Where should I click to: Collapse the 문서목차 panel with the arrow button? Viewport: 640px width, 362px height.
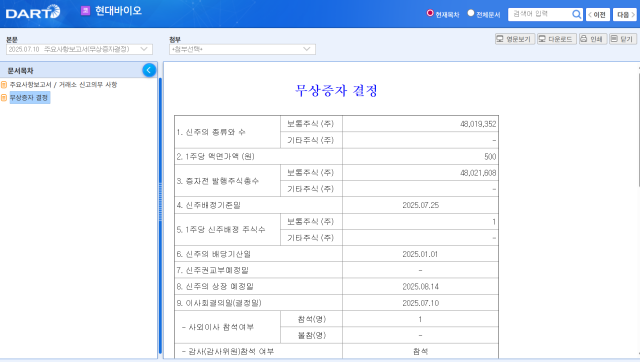coord(149,70)
